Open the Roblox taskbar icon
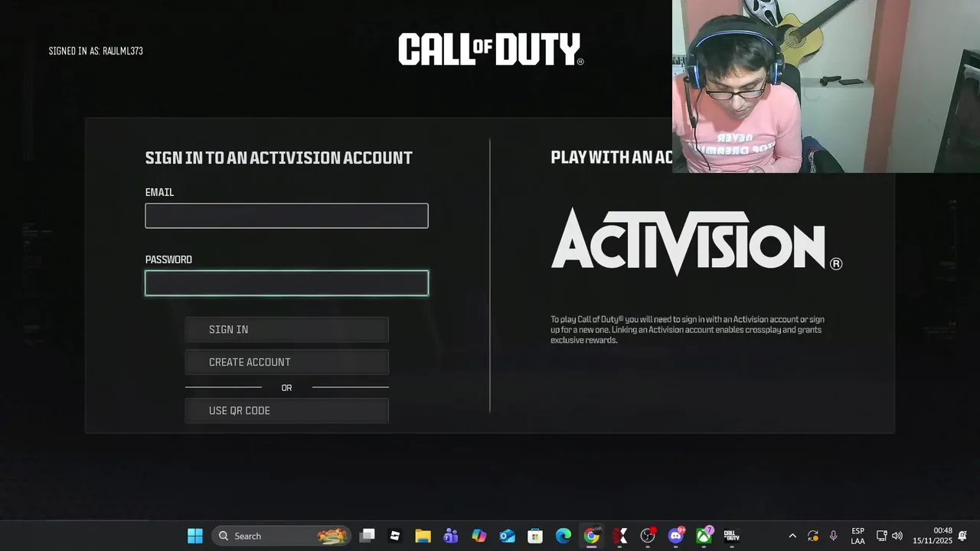Viewport: 980px width, 551px height. click(395, 536)
